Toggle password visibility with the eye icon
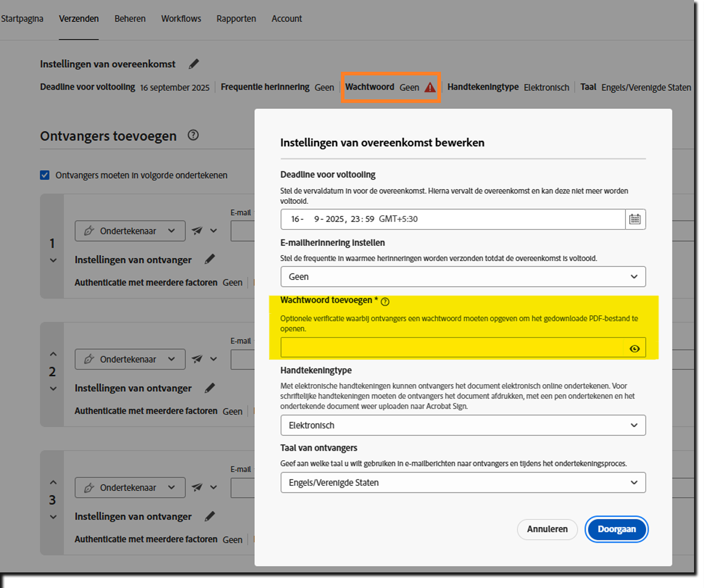 pyautogui.click(x=634, y=348)
